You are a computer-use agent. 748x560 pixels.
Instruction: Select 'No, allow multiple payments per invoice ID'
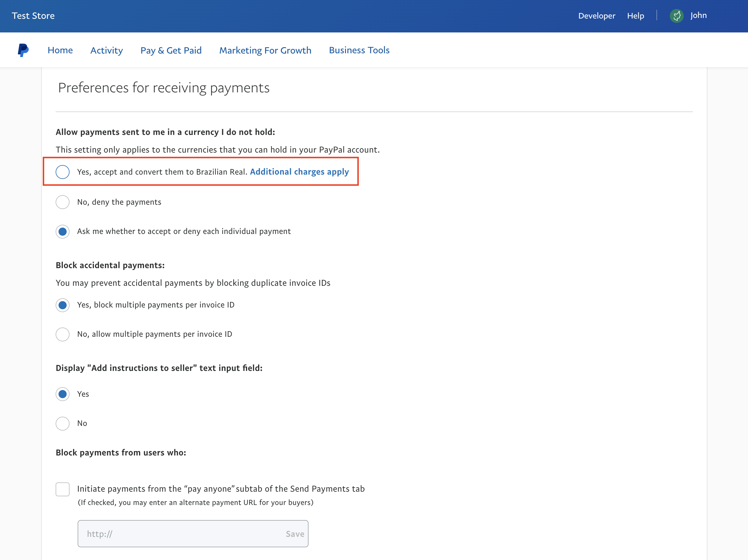point(63,334)
